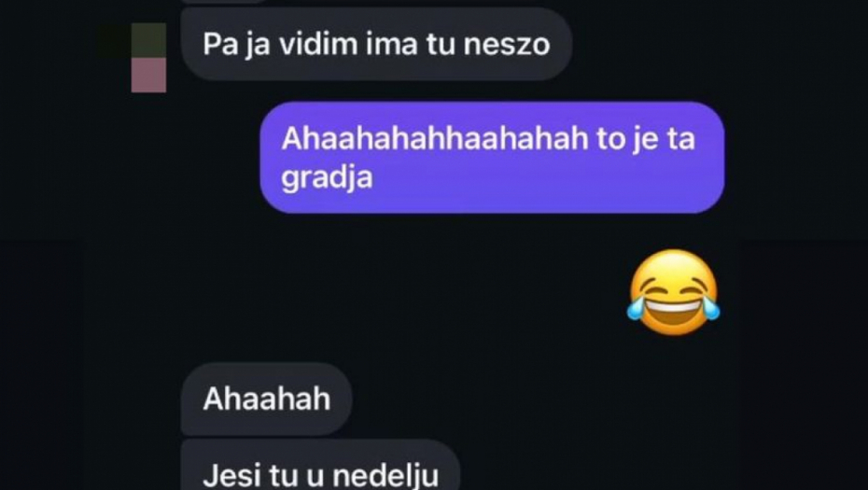
Task: Tap the emoji's white grinning teeth
Action: point(674,306)
